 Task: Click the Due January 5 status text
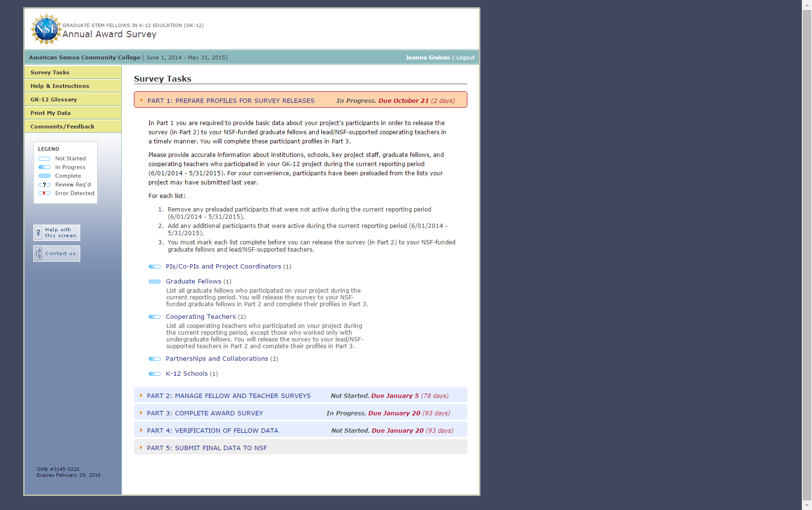coord(395,396)
